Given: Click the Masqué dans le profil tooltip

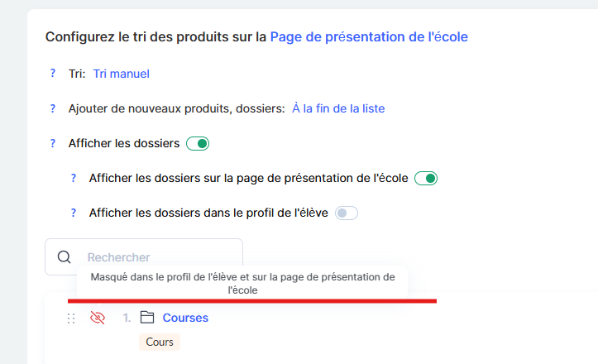Looking at the screenshot, I should click(x=242, y=284).
